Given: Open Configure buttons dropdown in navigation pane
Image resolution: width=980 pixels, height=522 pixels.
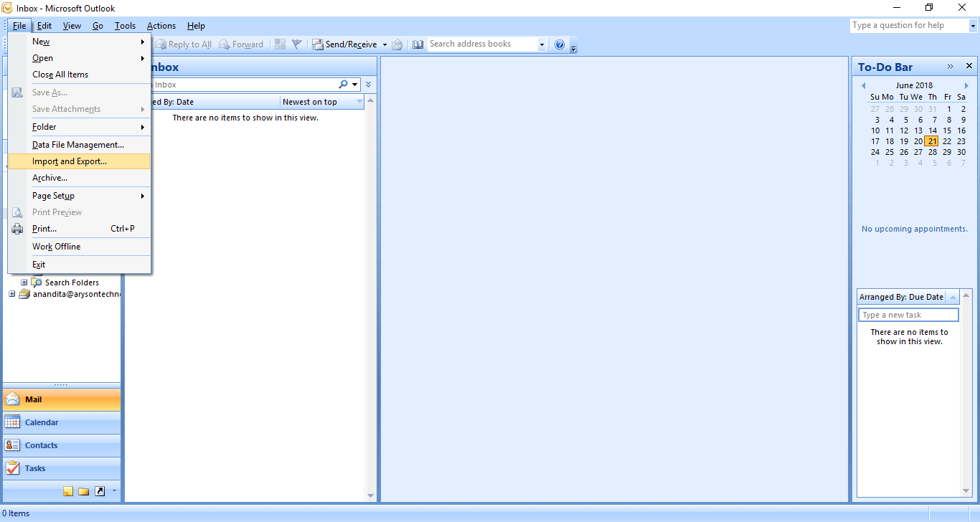Looking at the screenshot, I should coord(113,491).
